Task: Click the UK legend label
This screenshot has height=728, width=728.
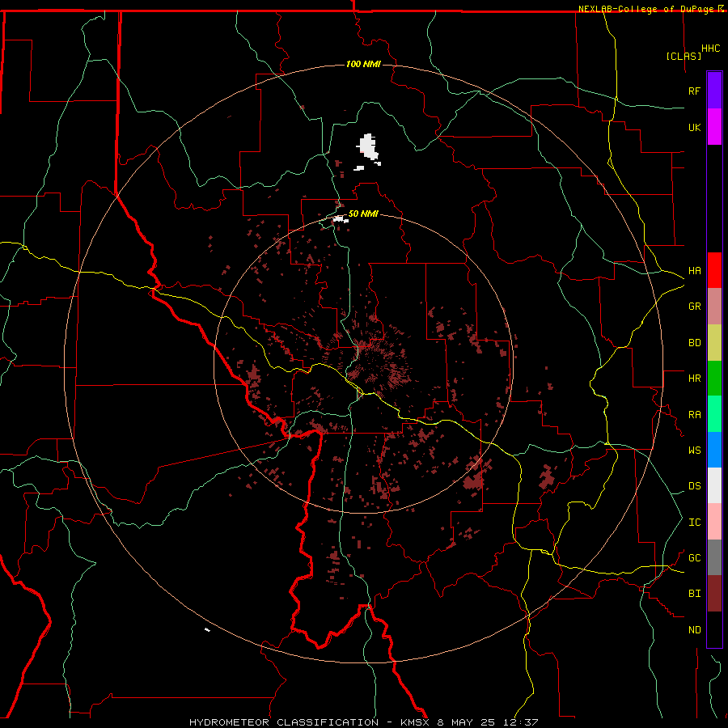Action: point(694,127)
